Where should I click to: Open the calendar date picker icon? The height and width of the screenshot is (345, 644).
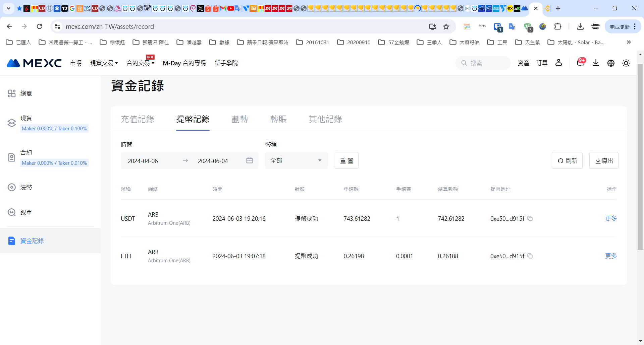click(249, 160)
